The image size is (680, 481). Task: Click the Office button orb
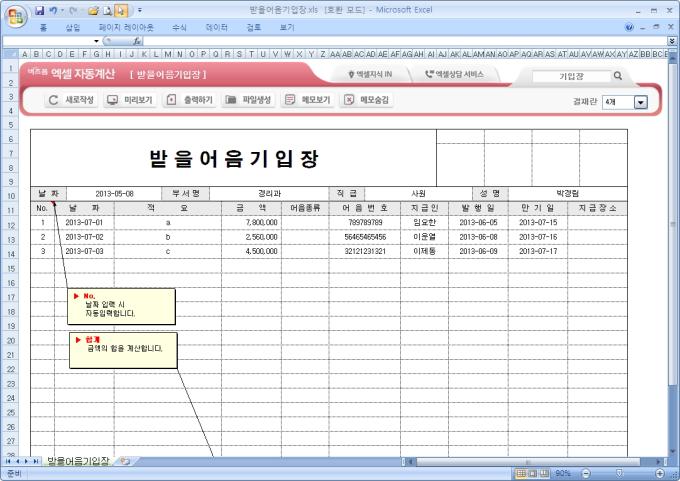16,17
